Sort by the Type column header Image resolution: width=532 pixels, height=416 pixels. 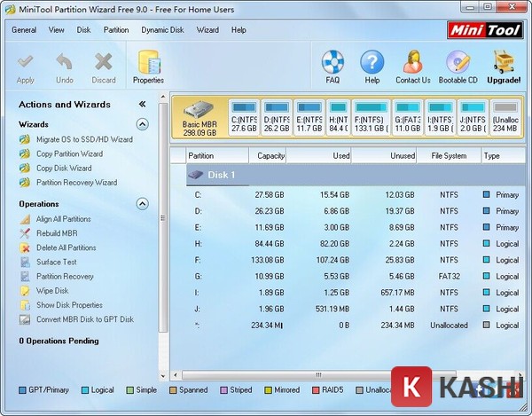504,156
